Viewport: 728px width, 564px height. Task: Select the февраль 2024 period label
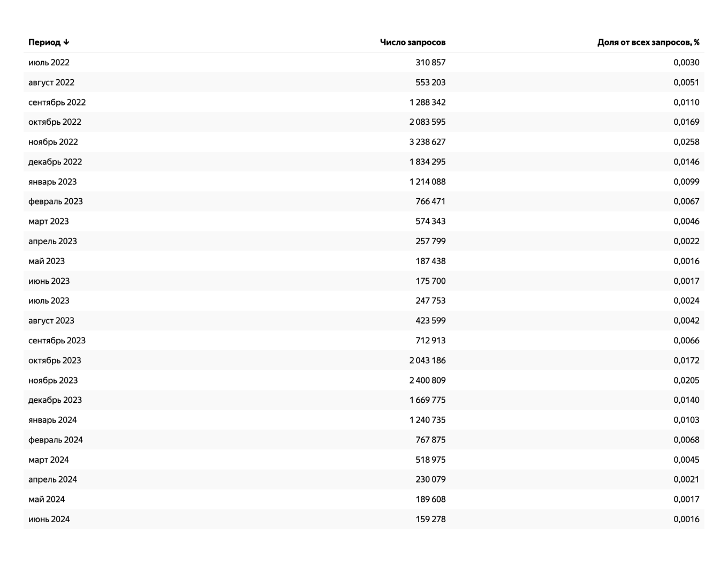[x=56, y=440]
